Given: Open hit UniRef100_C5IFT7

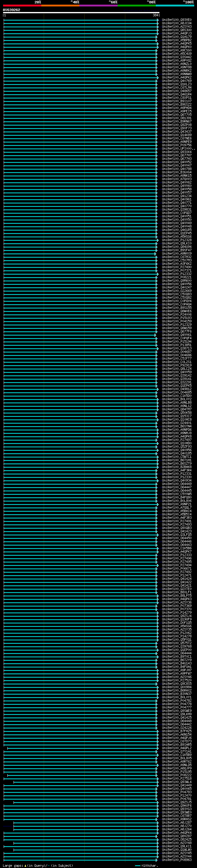Looking at the screenshot, I should 177,358.
